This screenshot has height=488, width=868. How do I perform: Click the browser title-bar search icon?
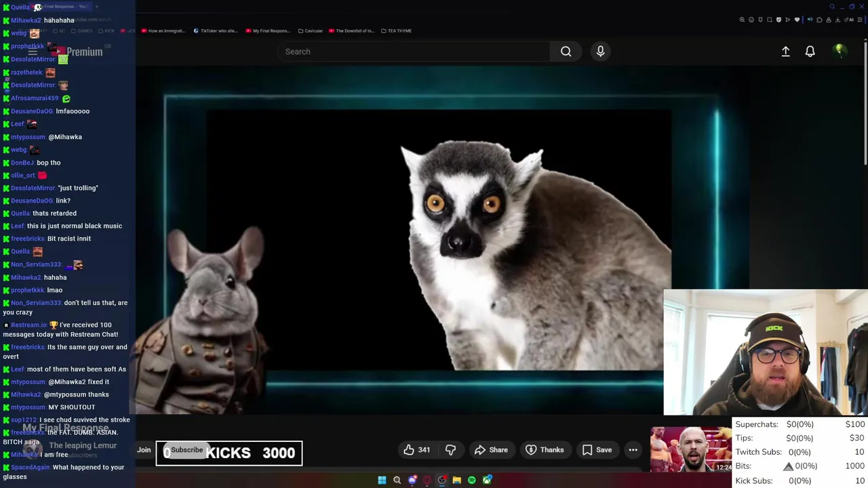(832, 7)
